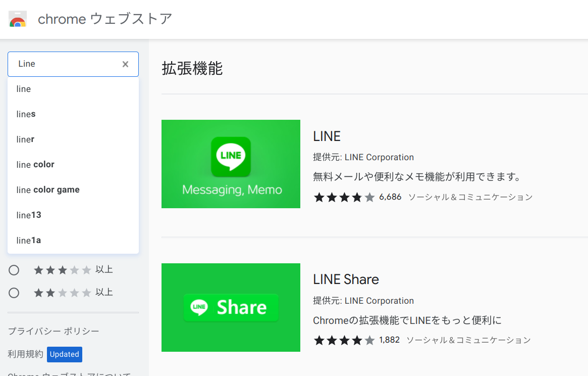Click the chrome ウェブストア header title
The width and height of the screenshot is (588, 376).
[x=105, y=19]
